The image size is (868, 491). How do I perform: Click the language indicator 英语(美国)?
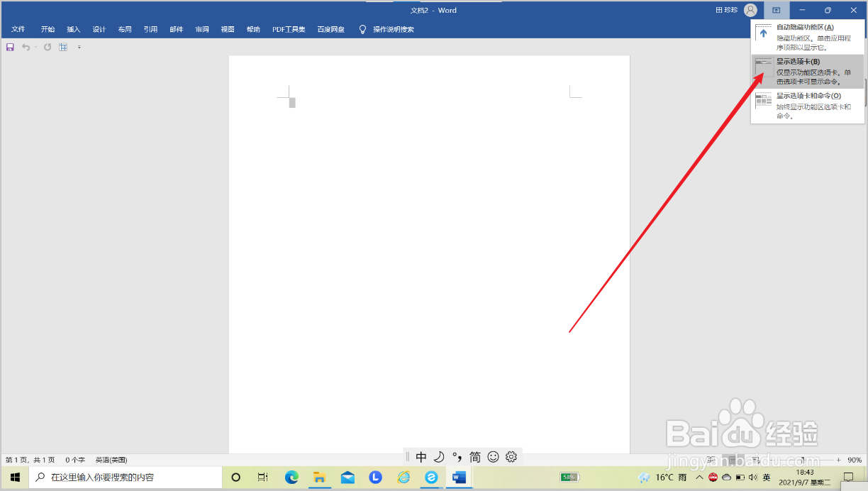[x=111, y=460]
